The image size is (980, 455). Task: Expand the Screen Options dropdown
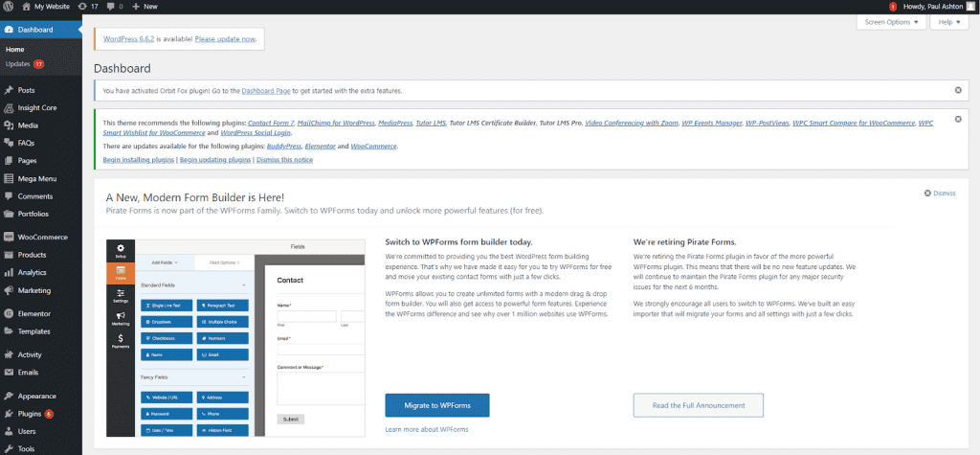tap(890, 22)
